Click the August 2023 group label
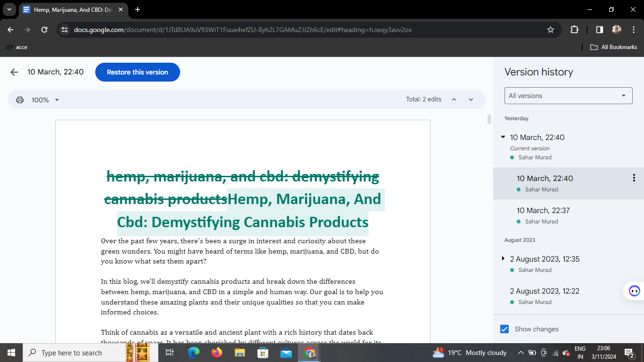The width and height of the screenshot is (644, 362). point(520,240)
